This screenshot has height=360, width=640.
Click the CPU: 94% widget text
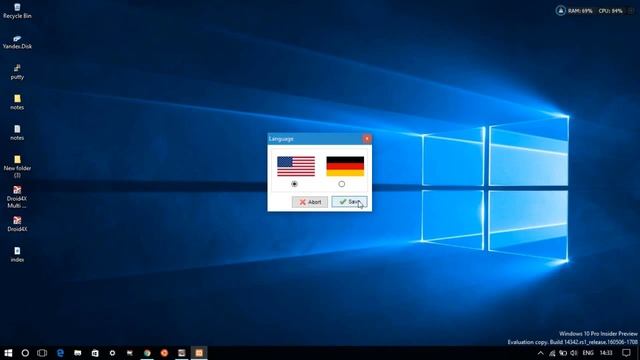(610, 11)
